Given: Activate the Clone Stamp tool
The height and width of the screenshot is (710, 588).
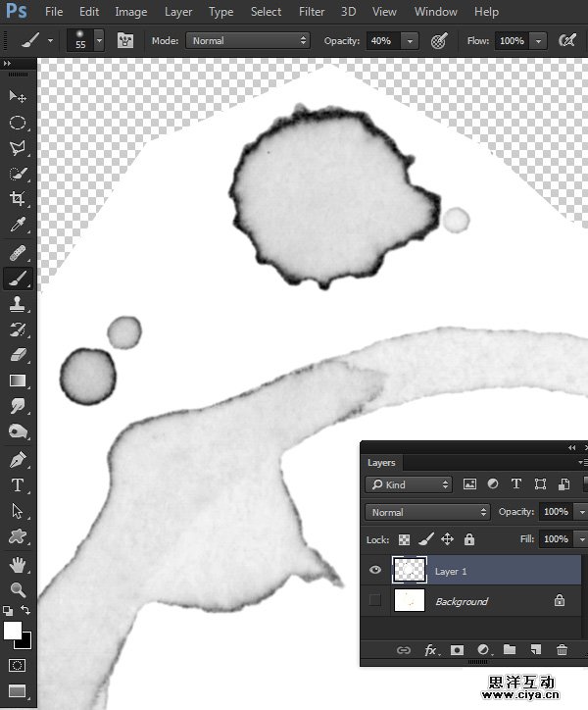Looking at the screenshot, I should tap(18, 304).
